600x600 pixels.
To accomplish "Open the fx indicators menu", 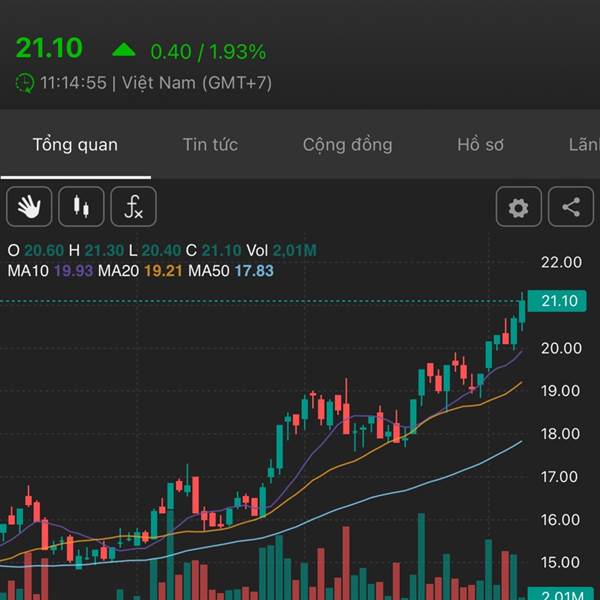I will pyautogui.click(x=133, y=207).
